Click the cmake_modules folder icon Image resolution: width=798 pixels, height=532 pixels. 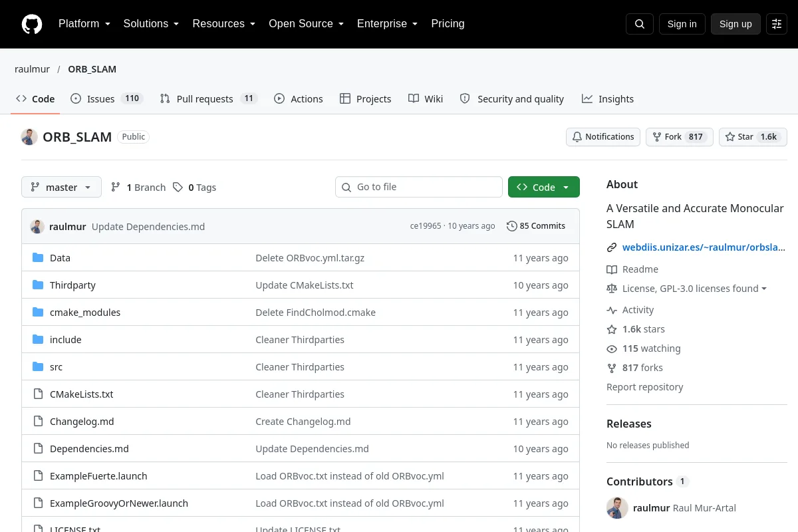pyautogui.click(x=38, y=313)
